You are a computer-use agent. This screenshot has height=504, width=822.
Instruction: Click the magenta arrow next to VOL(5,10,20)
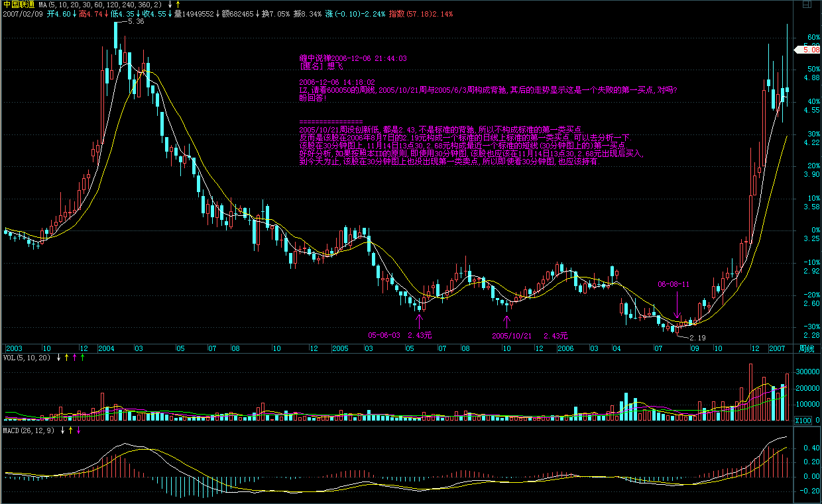click(74, 358)
